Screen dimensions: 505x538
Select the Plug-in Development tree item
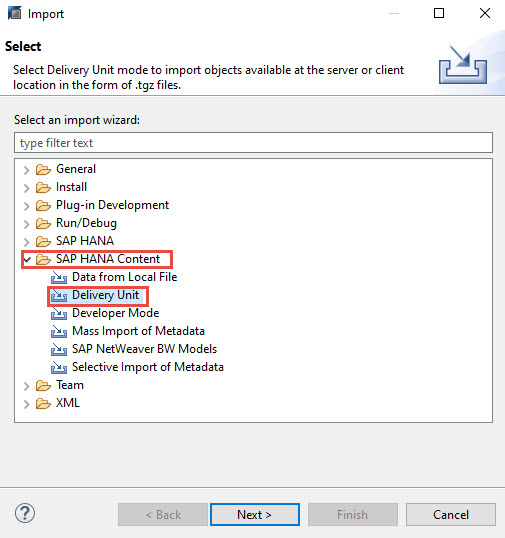coord(112,205)
